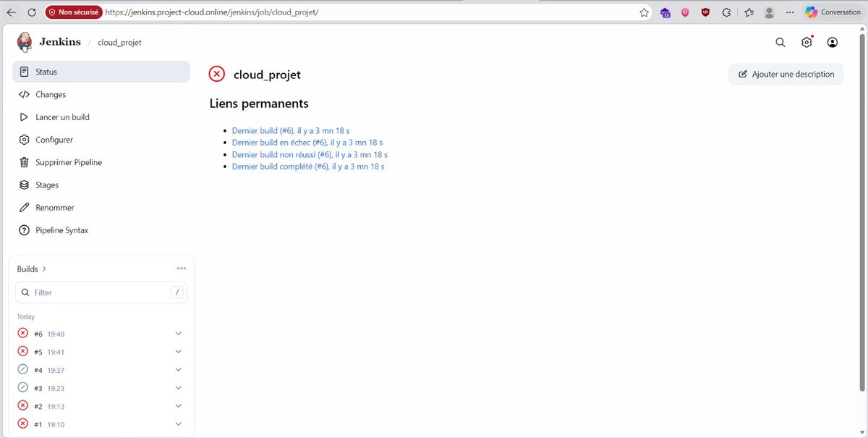Bookmark this page with the star icon

(644, 12)
